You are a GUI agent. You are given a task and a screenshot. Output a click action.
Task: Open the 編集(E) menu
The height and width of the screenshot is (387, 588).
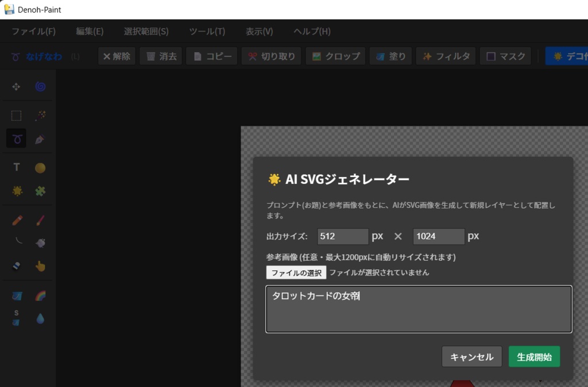coord(90,32)
